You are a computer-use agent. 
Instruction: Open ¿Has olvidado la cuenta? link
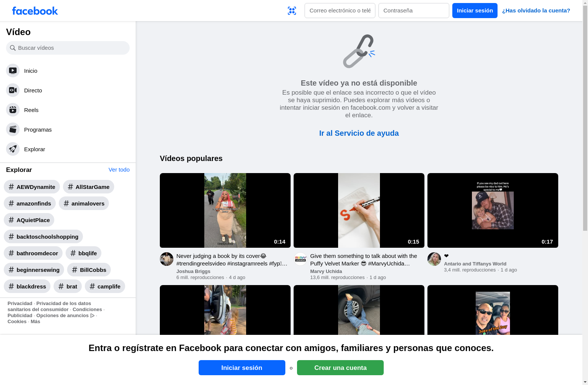pyautogui.click(x=536, y=11)
